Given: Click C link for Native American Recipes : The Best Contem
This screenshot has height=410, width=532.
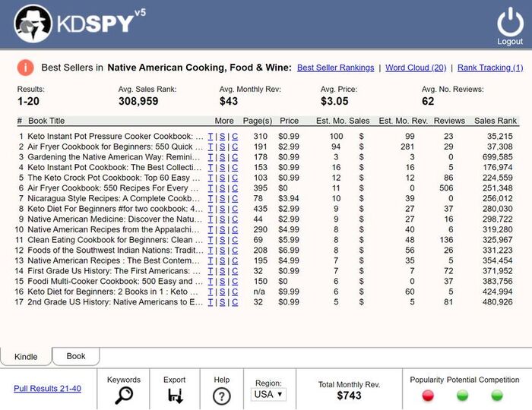Looking at the screenshot, I should 235,260.
